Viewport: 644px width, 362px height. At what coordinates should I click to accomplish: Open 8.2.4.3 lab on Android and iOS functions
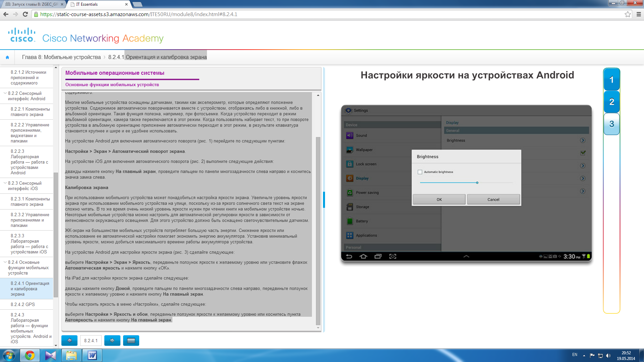click(x=26, y=328)
